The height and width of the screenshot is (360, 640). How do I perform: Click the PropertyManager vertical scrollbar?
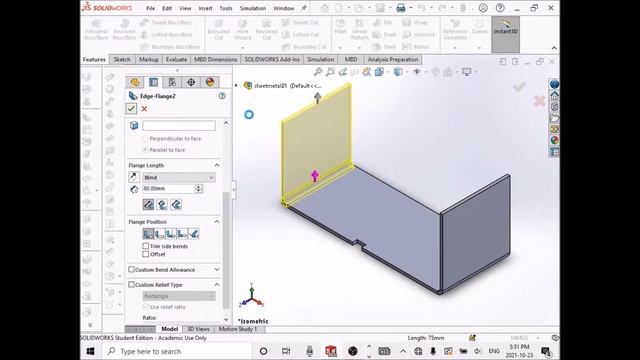point(226,250)
